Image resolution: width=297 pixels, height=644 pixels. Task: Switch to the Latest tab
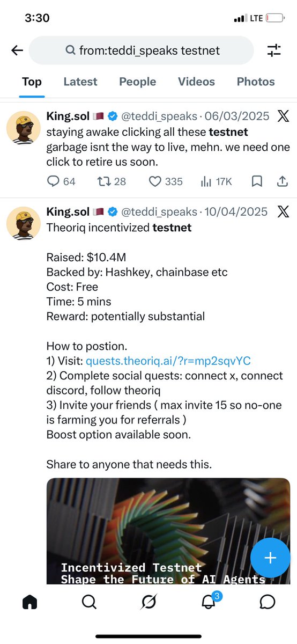80,82
